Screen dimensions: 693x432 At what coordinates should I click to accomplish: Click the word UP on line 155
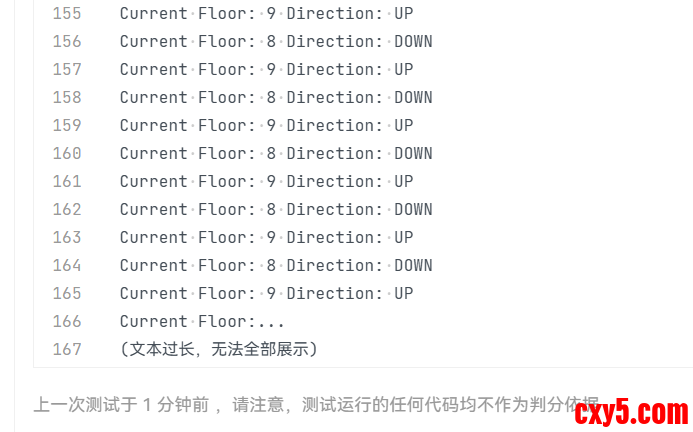404,14
